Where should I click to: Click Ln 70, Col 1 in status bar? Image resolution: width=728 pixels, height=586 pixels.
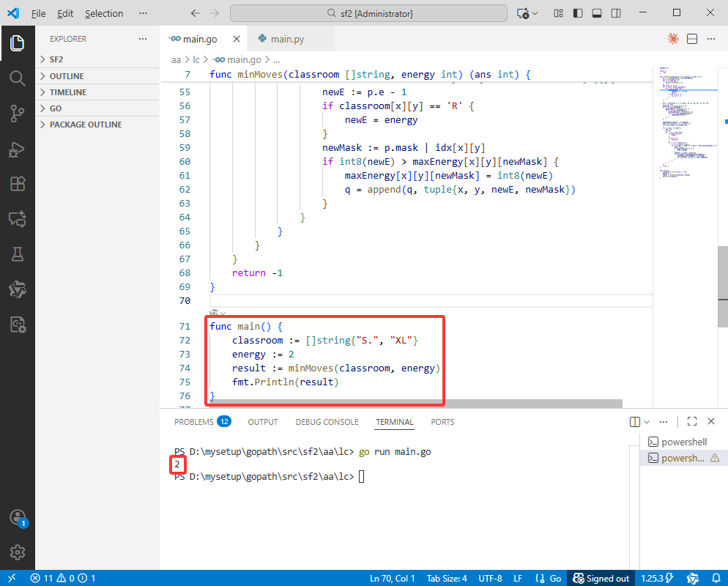click(392, 578)
